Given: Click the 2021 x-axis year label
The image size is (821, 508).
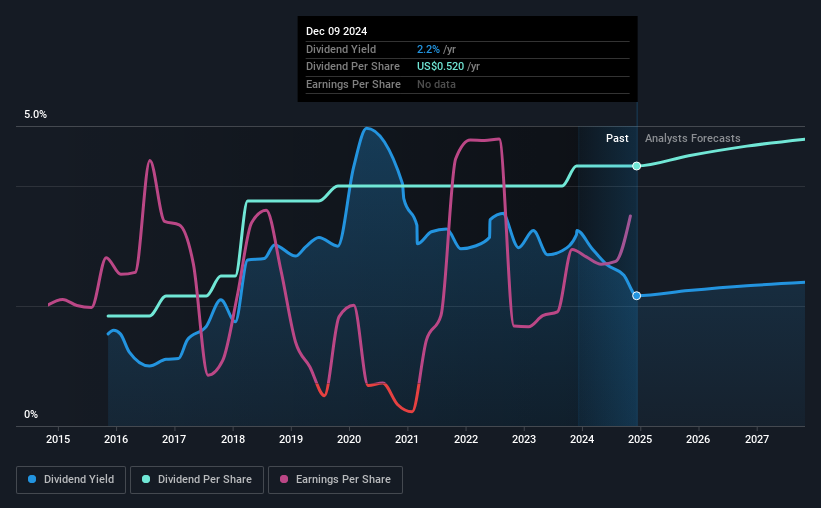Looking at the screenshot, I should [407, 439].
